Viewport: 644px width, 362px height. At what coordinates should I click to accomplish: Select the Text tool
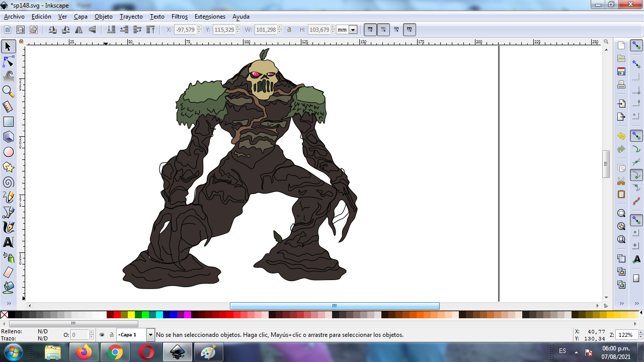8,242
